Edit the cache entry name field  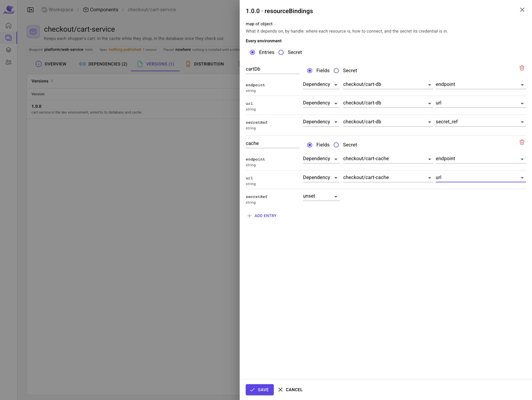point(272,143)
